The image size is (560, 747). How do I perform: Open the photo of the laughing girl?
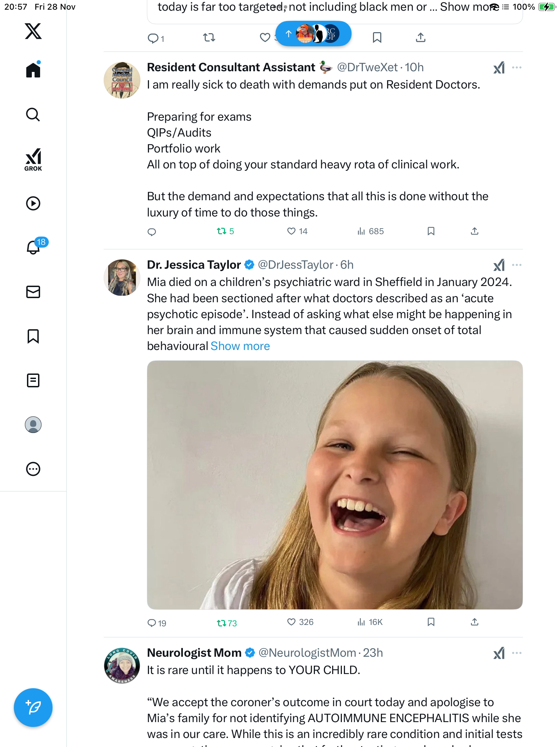coord(335,485)
